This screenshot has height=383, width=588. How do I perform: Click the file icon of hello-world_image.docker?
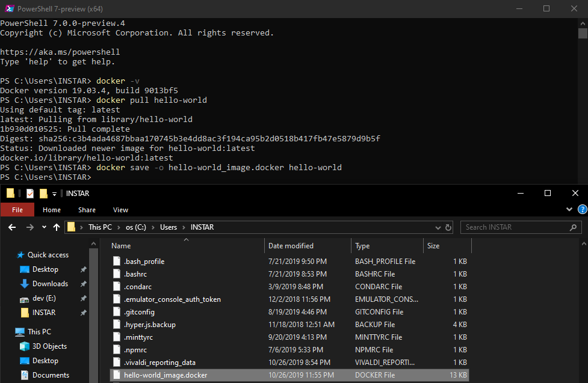[117, 375]
